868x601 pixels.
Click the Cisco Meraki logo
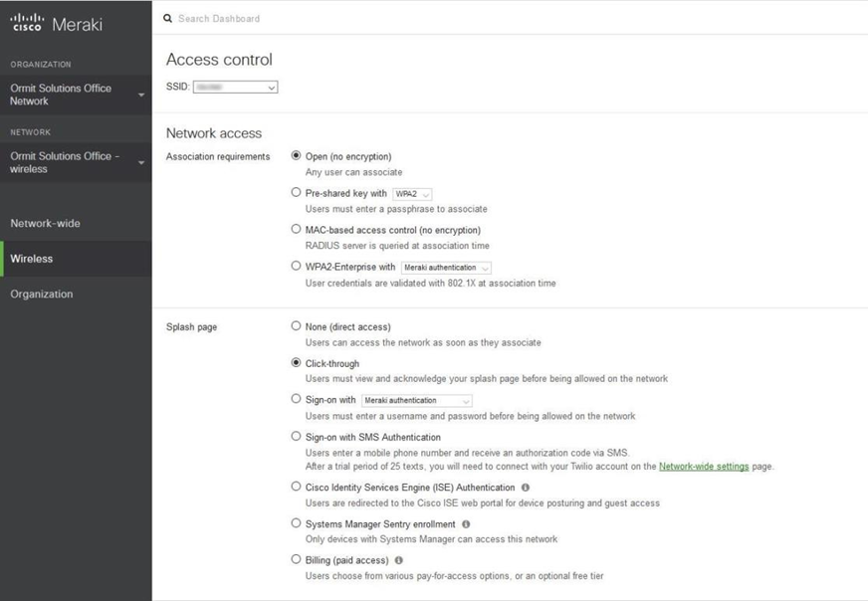point(56,23)
